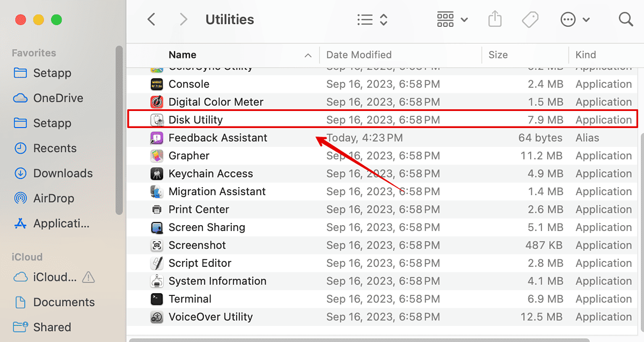
Task: Toggle sort order on the Name column
Action: pyautogui.click(x=182, y=55)
